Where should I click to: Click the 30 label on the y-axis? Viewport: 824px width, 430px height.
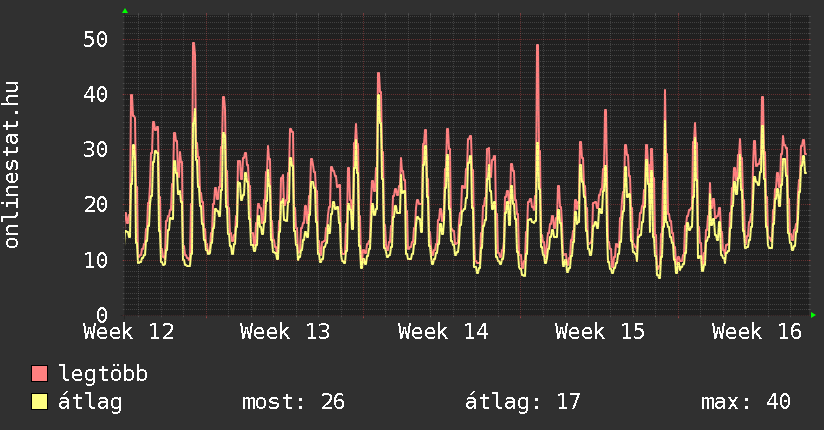(95, 150)
